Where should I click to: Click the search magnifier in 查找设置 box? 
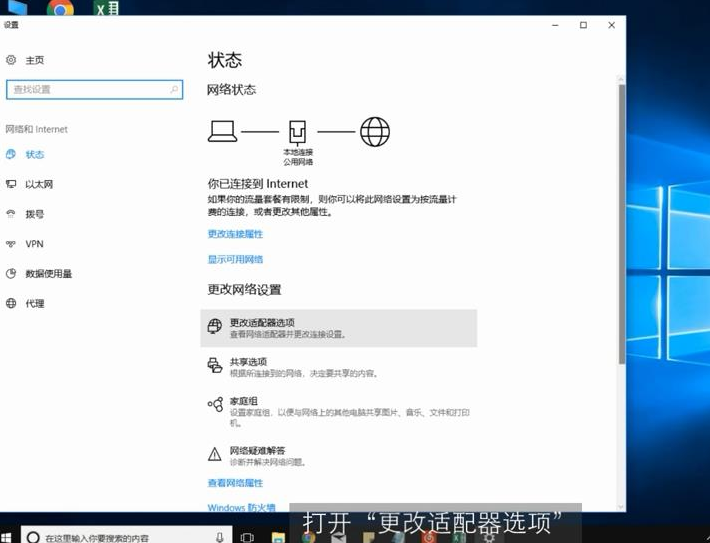tap(174, 89)
